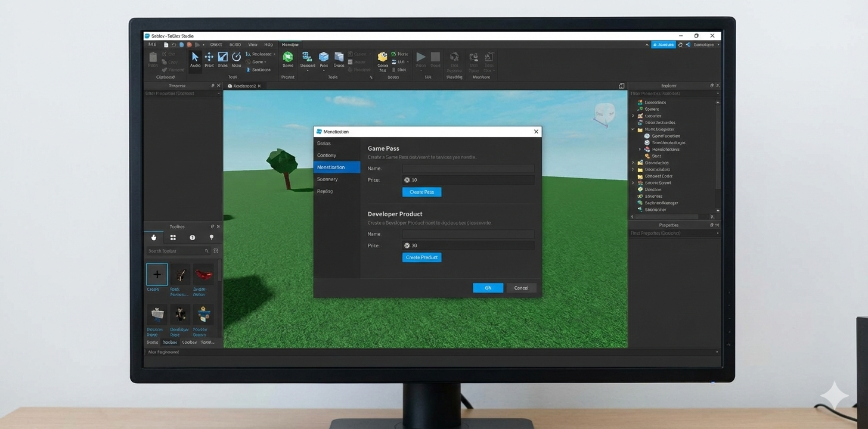Screen dimensions: 868x429
Task: Collapse the expanded folder in Explorer tree
Action: coord(633,129)
